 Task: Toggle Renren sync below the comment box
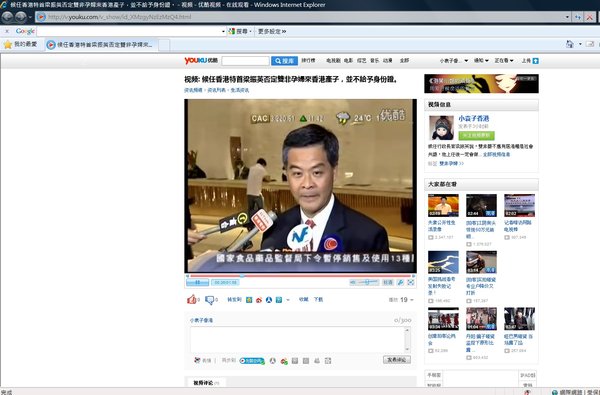tap(273, 361)
